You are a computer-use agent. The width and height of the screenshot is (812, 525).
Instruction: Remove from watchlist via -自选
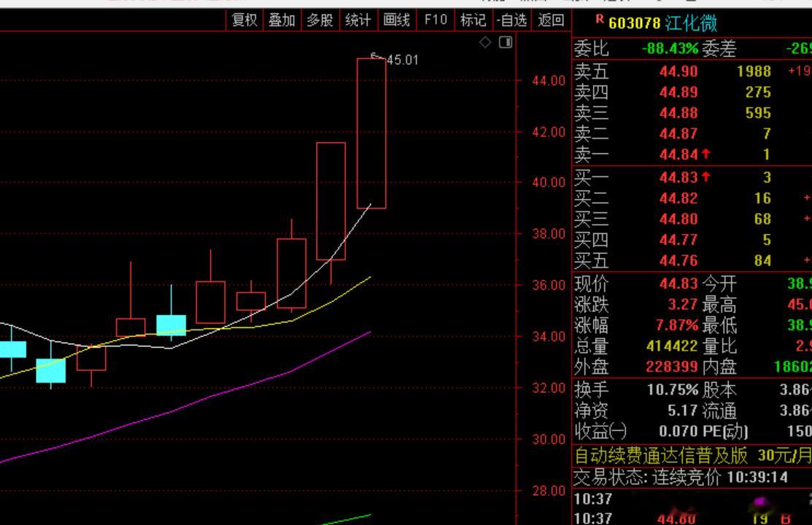511,20
